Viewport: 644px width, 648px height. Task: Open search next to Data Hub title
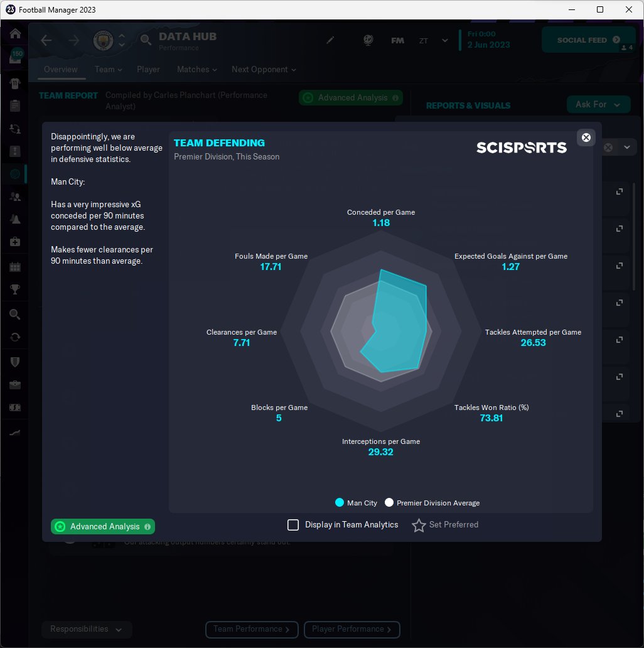point(146,40)
